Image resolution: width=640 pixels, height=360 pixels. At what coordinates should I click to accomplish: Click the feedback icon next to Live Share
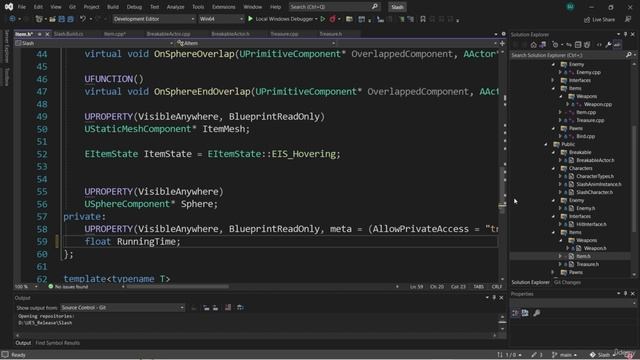coord(628,19)
